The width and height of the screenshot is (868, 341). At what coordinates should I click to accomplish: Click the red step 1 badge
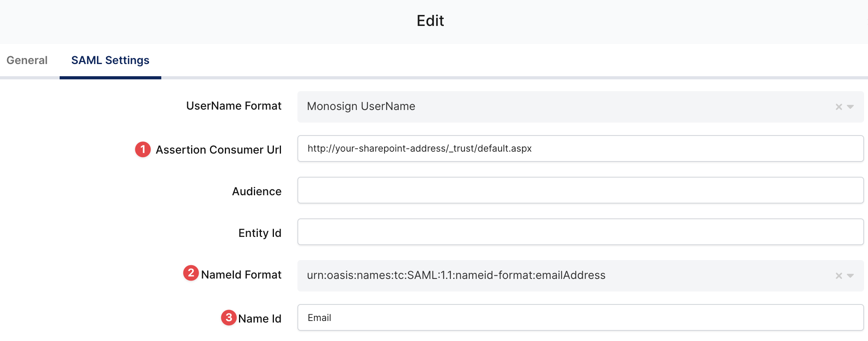[x=143, y=149]
